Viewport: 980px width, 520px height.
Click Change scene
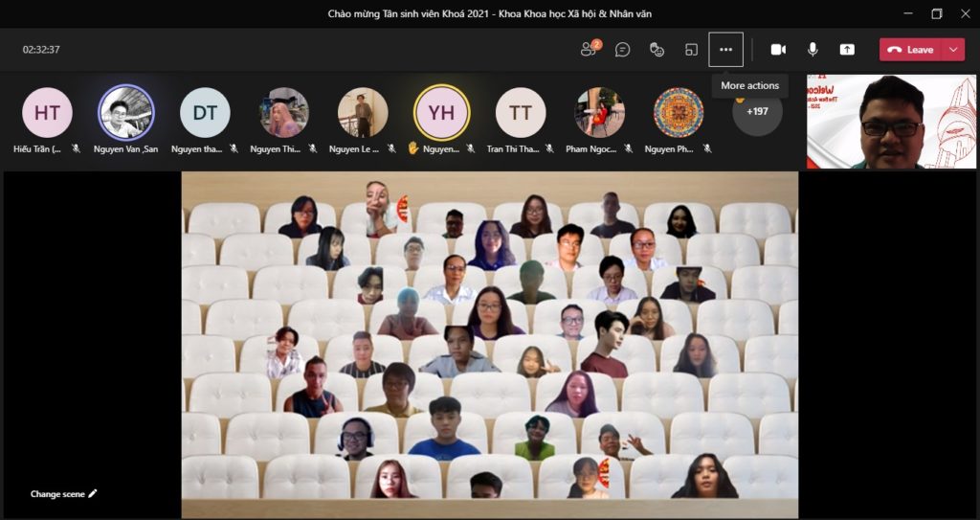click(64, 494)
